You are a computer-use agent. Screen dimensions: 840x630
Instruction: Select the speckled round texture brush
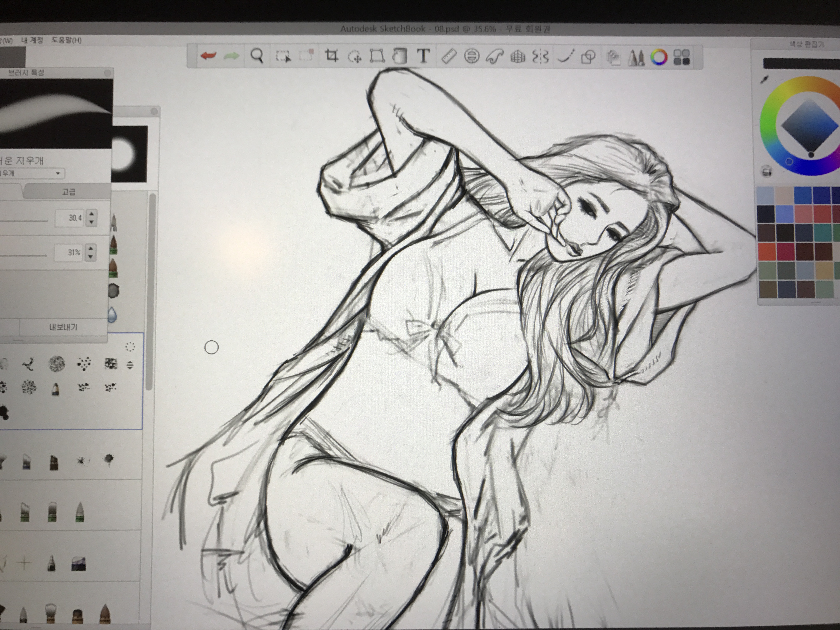(57, 364)
